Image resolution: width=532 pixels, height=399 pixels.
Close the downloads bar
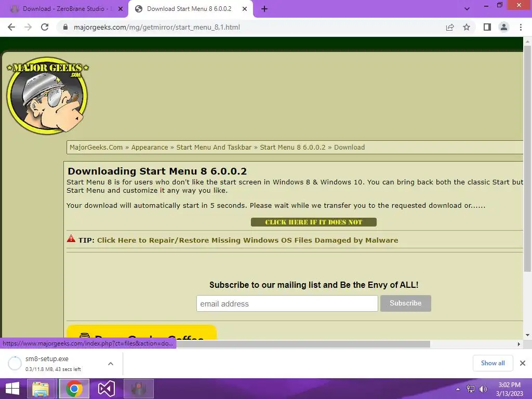[x=523, y=363]
